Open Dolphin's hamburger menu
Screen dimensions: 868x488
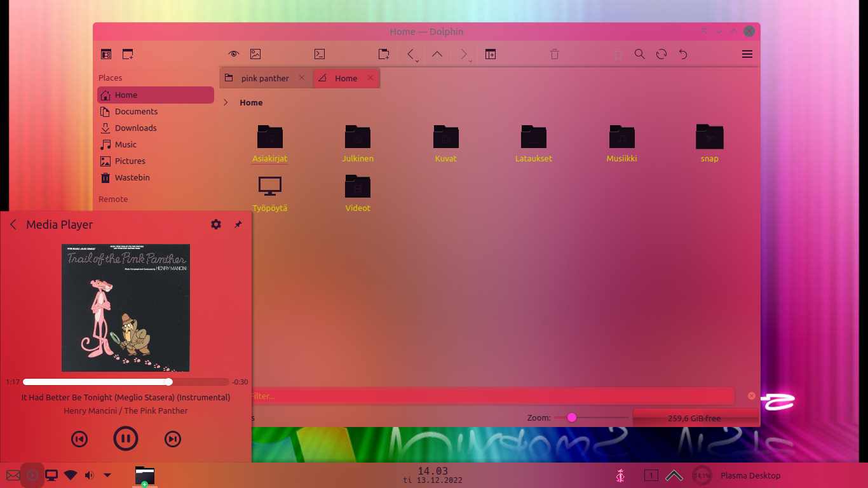point(747,54)
